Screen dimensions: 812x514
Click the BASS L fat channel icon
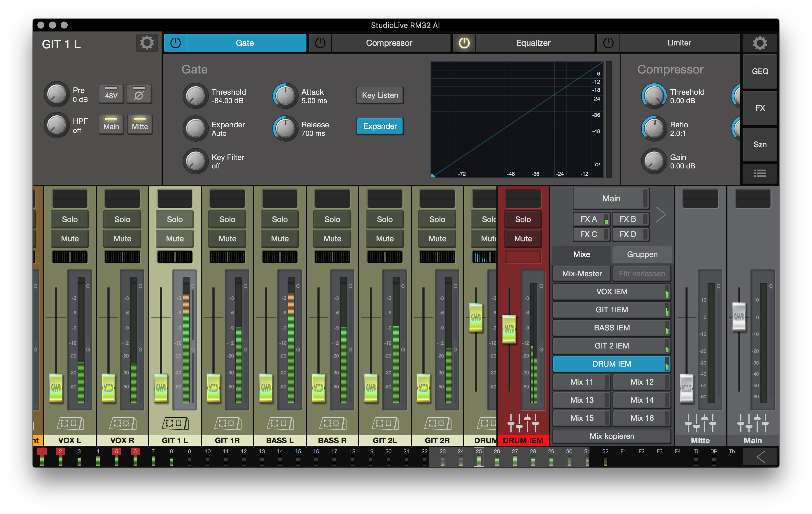point(280,423)
